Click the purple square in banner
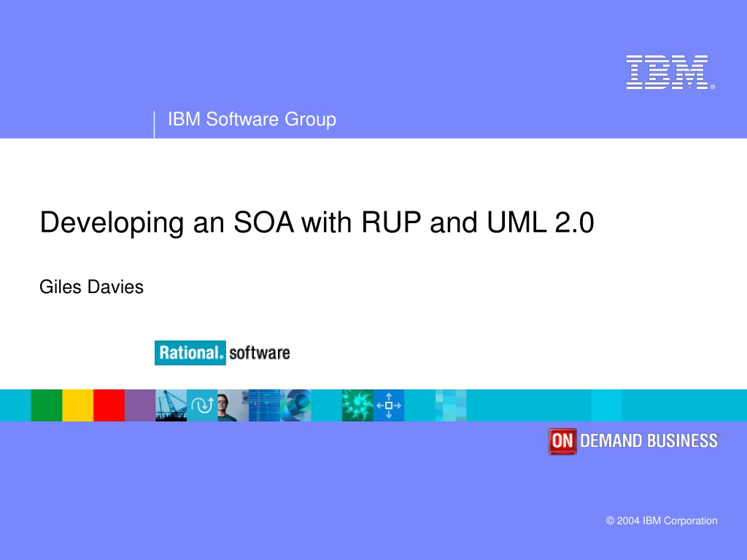 point(140,405)
